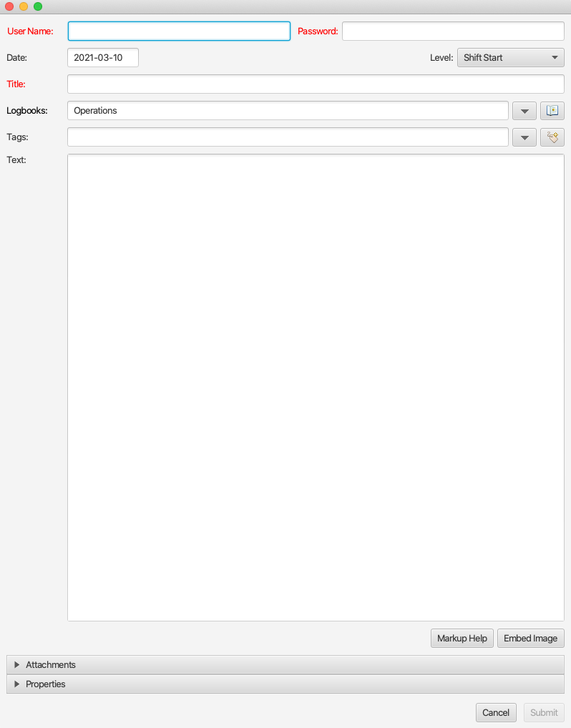The height and width of the screenshot is (728, 571).
Task: Open the logbook selection dialog icon
Action: 552,111
